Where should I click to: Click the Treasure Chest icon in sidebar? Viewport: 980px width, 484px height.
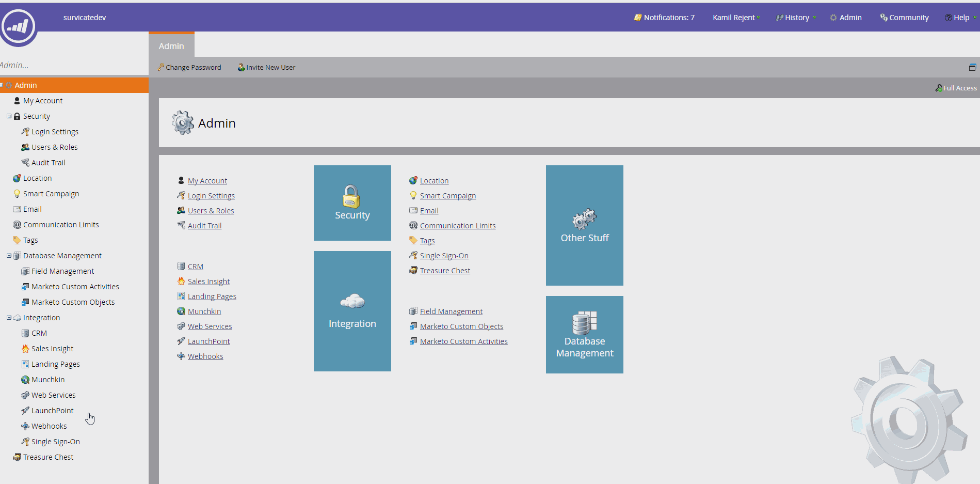click(x=17, y=457)
